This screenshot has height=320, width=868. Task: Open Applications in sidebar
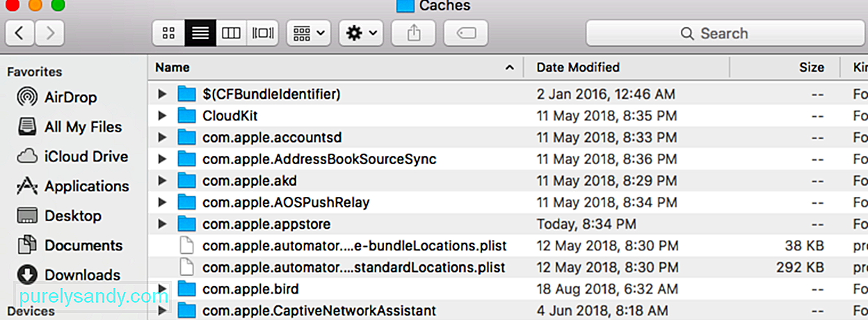click(x=73, y=186)
